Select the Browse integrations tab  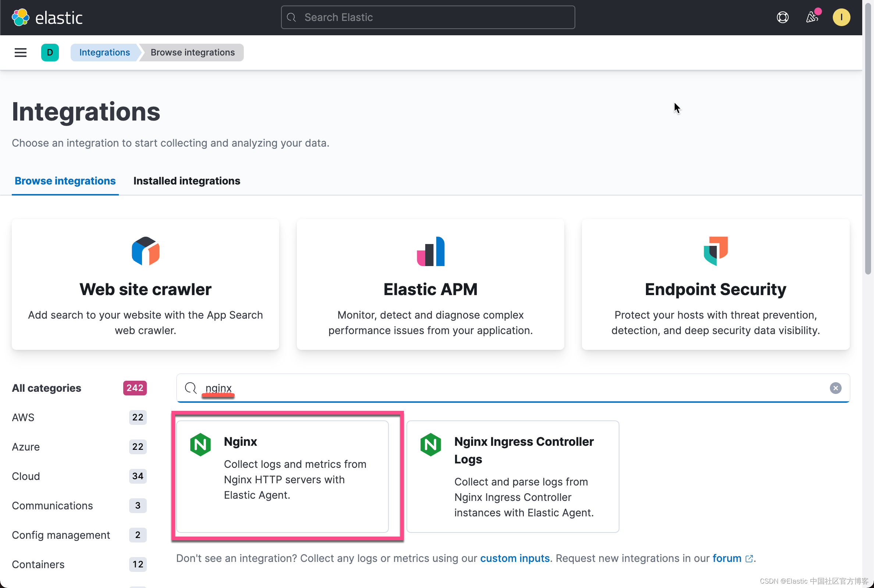(65, 181)
